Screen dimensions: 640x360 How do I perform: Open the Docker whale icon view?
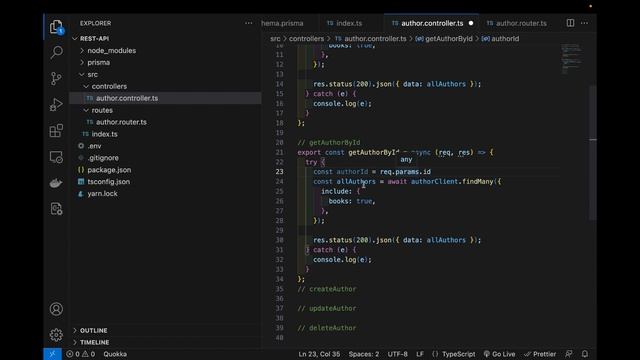coord(56,183)
